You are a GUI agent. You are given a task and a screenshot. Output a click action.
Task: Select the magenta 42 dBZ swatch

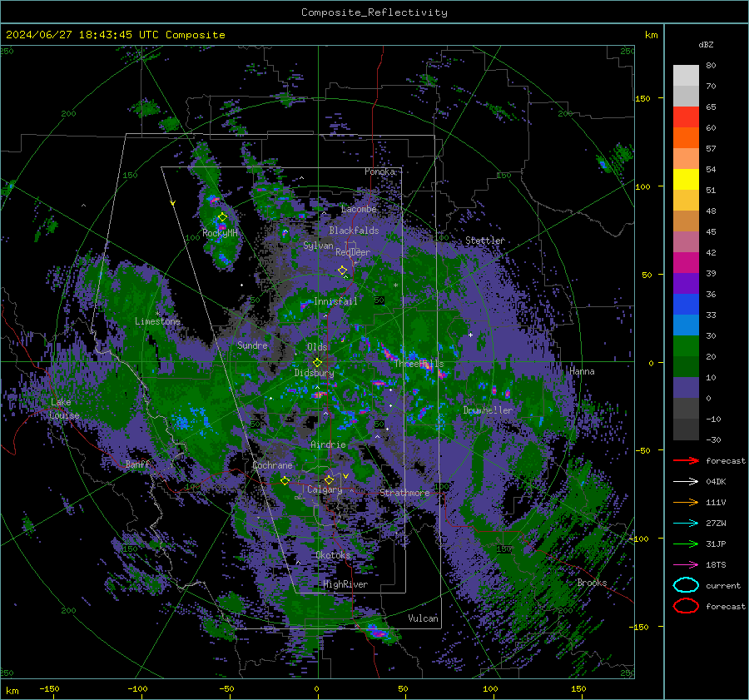686,262
